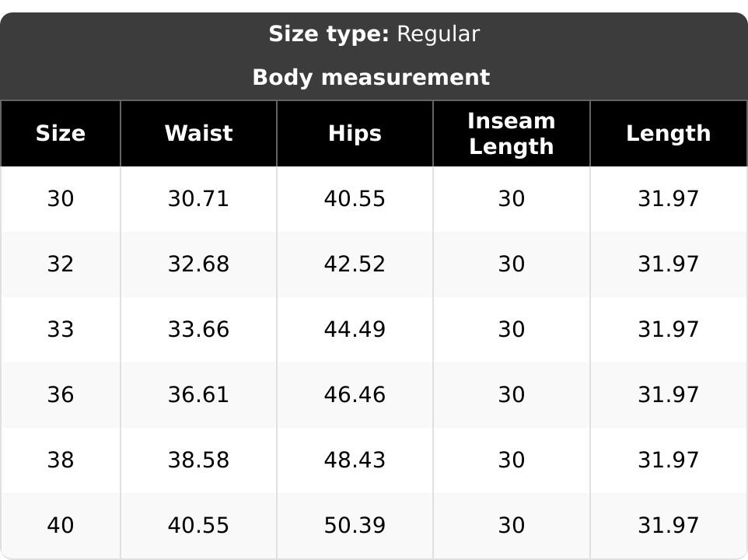Click hips value 44.49

355,329
